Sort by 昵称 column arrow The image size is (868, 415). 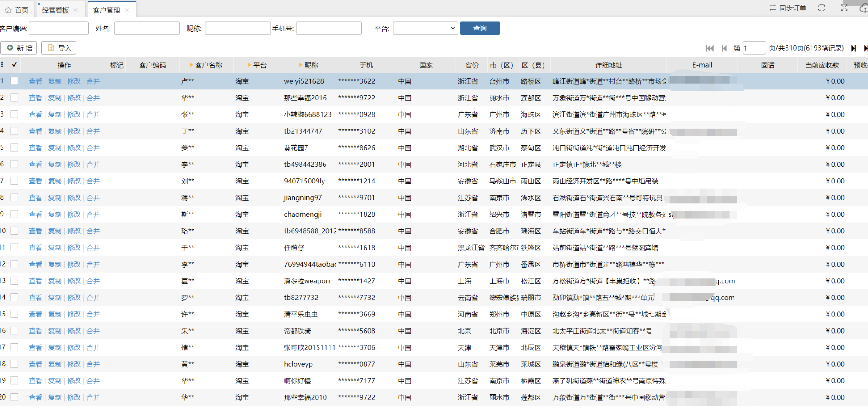tap(300, 65)
